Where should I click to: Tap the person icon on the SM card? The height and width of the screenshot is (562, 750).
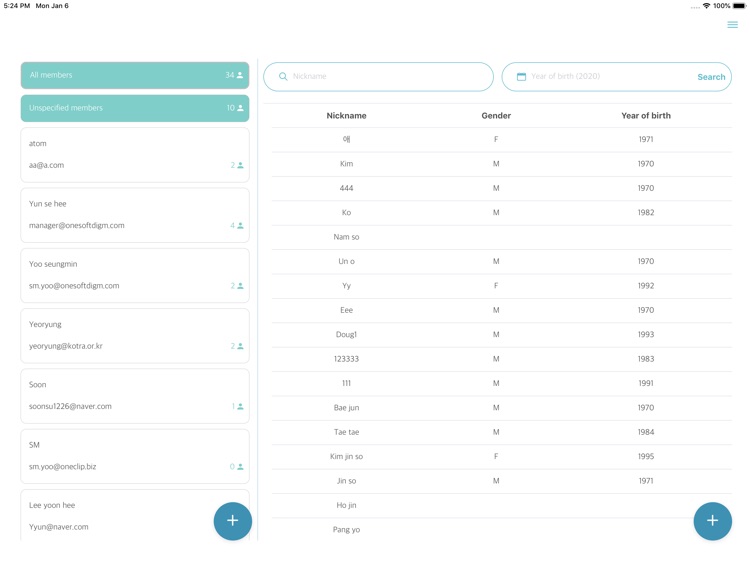pyautogui.click(x=240, y=467)
